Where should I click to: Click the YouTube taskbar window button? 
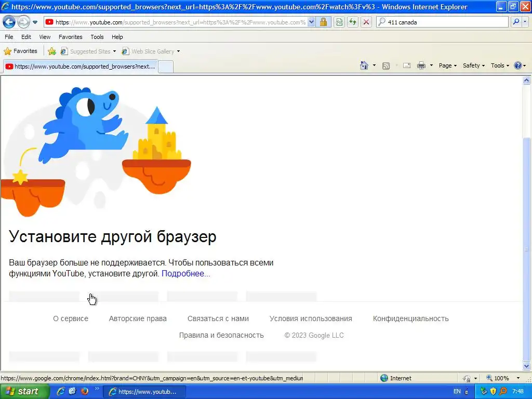(144, 392)
